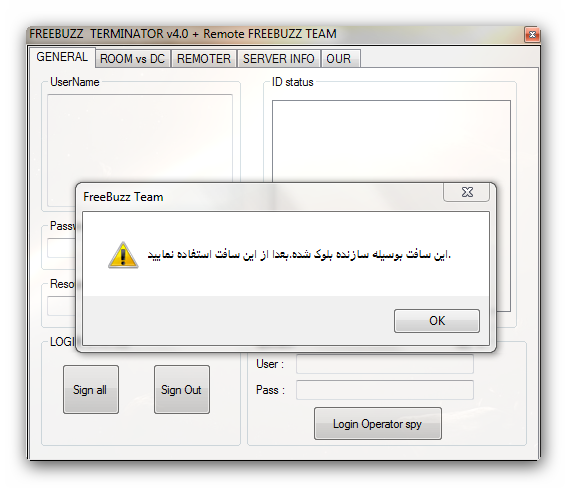Confirm the message with OK button
The height and width of the screenshot is (488, 568).
tap(437, 321)
